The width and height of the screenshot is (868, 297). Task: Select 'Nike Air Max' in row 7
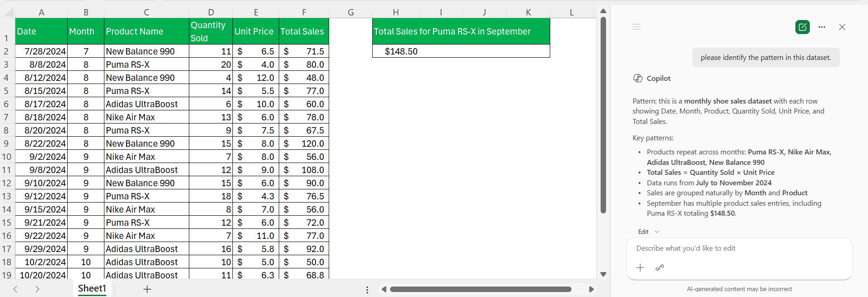click(147, 117)
